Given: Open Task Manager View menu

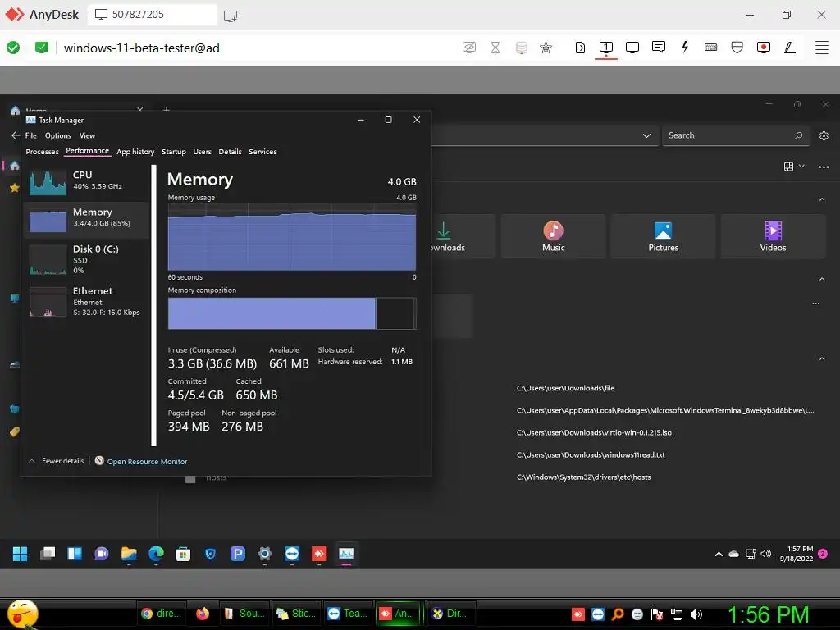Looking at the screenshot, I should tap(87, 135).
